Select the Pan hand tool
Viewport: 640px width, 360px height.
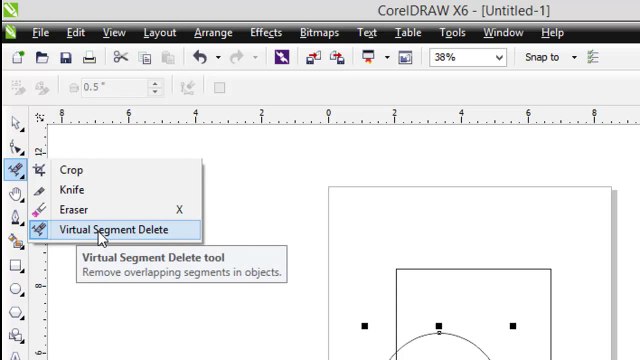[16, 194]
